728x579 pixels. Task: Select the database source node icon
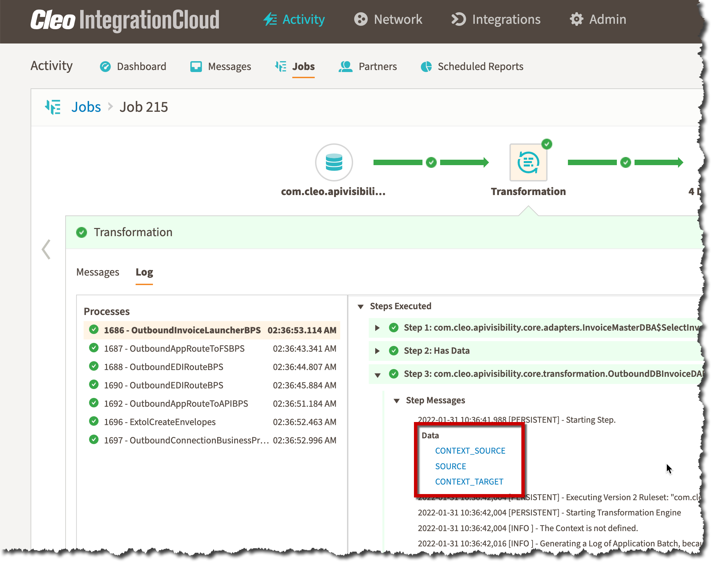point(334,162)
